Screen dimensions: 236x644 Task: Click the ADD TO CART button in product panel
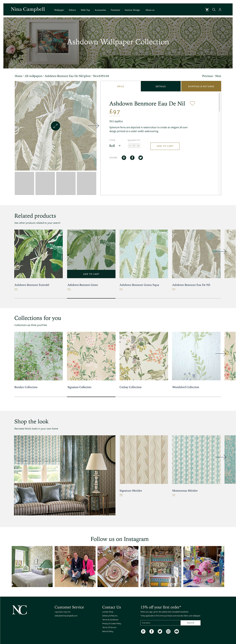pos(165,146)
